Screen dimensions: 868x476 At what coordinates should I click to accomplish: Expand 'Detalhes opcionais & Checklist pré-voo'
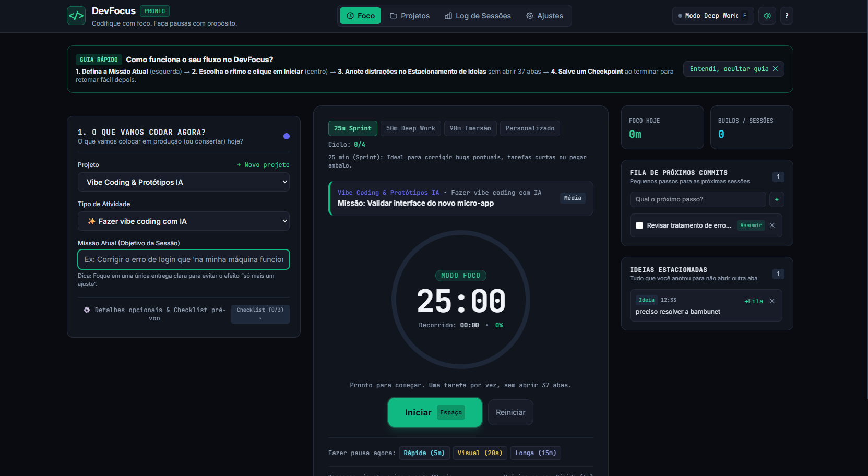click(x=154, y=314)
